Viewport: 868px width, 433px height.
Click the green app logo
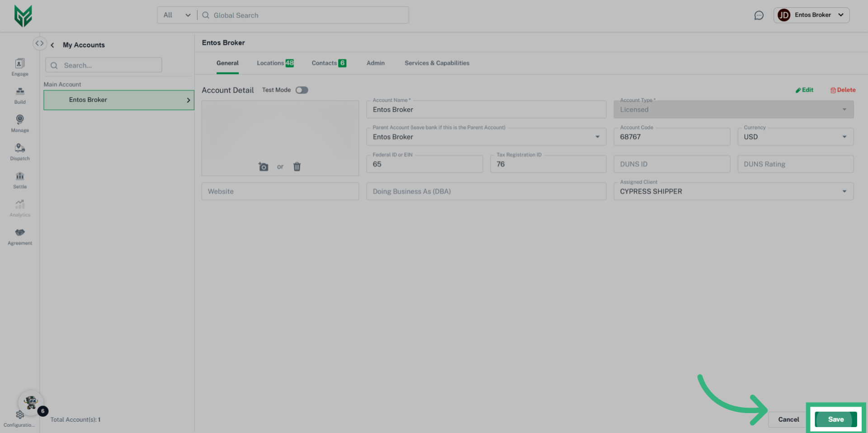23,16
